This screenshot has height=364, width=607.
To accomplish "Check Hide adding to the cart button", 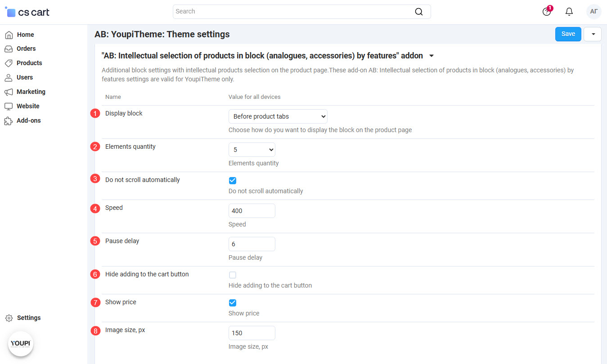I will point(233,275).
